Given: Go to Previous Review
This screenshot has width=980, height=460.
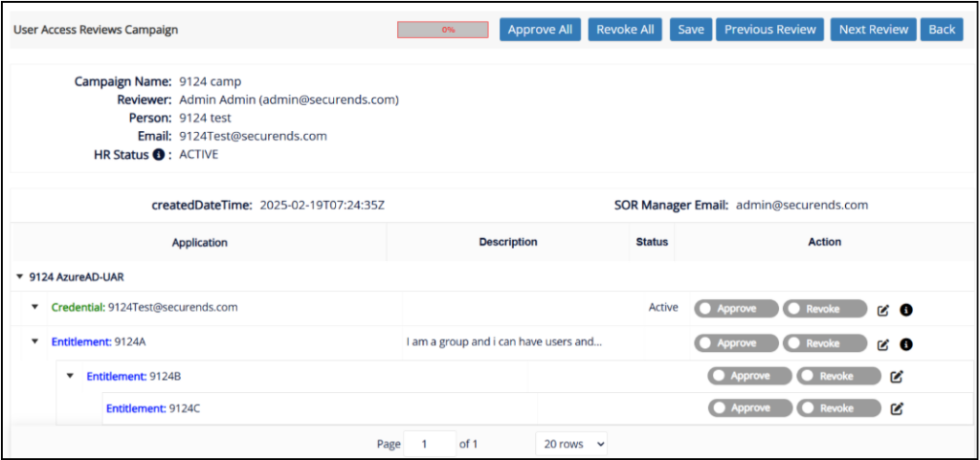Looking at the screenshot, I should click(770, 30).
